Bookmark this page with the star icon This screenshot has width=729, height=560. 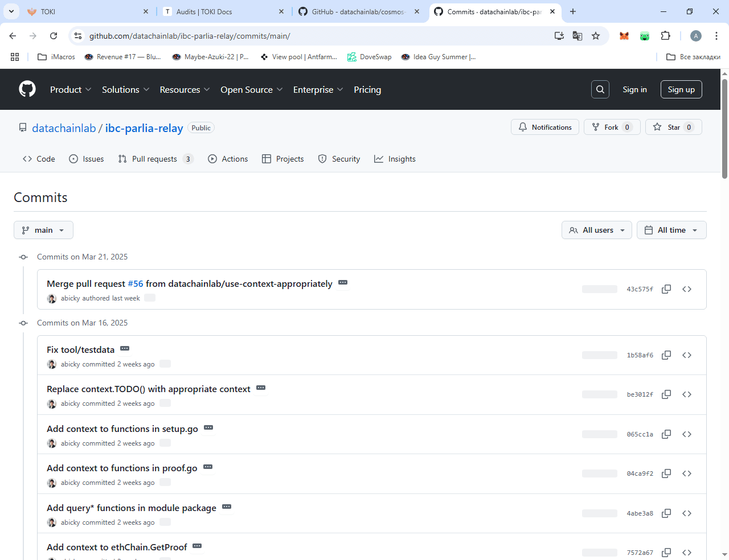596,36
